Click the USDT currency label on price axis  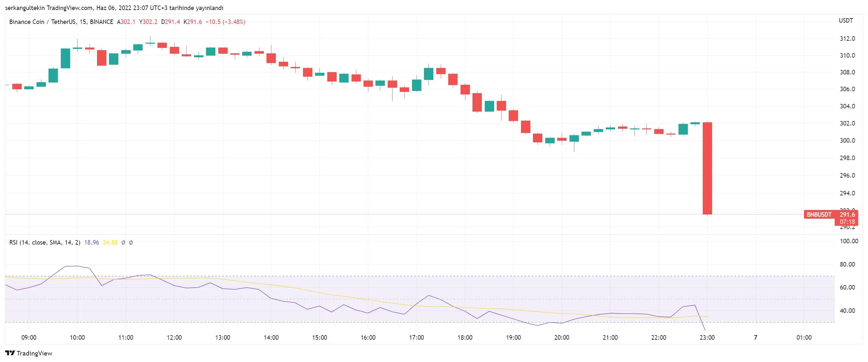[x=845, y=21]
